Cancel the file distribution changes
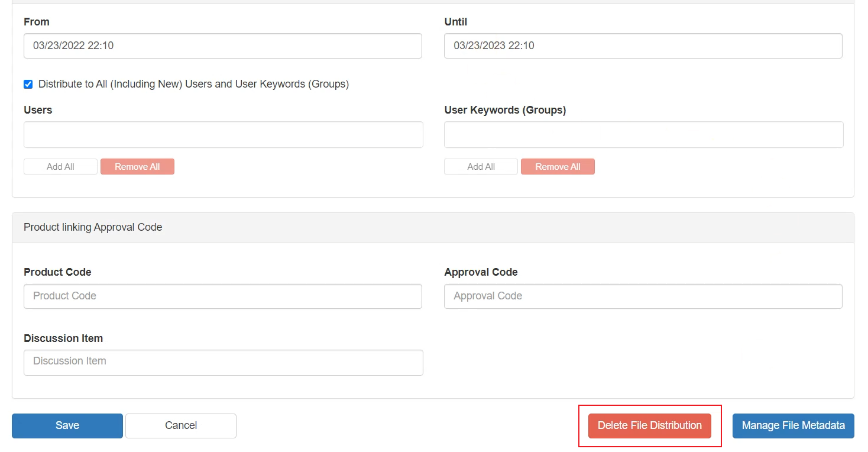 [x=180, y=425]
